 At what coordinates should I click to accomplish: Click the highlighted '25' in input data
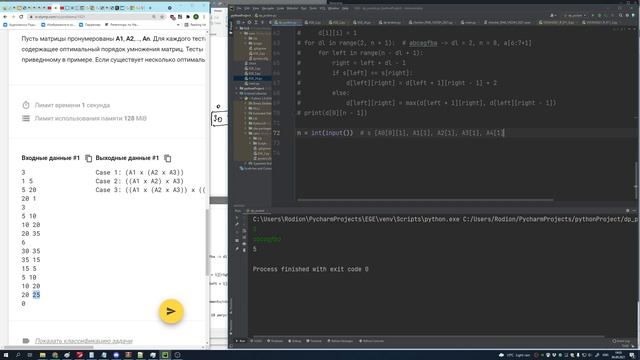coord(36,295)
